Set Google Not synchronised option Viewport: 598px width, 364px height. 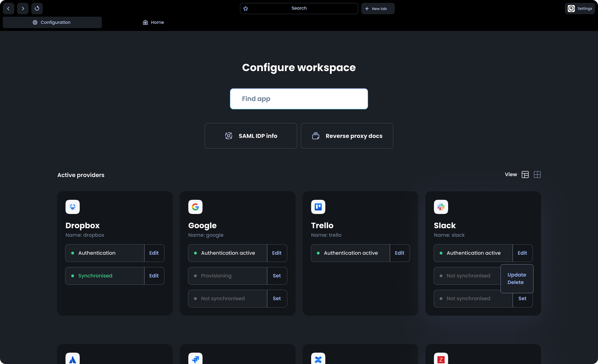click(x=277, y=299)
